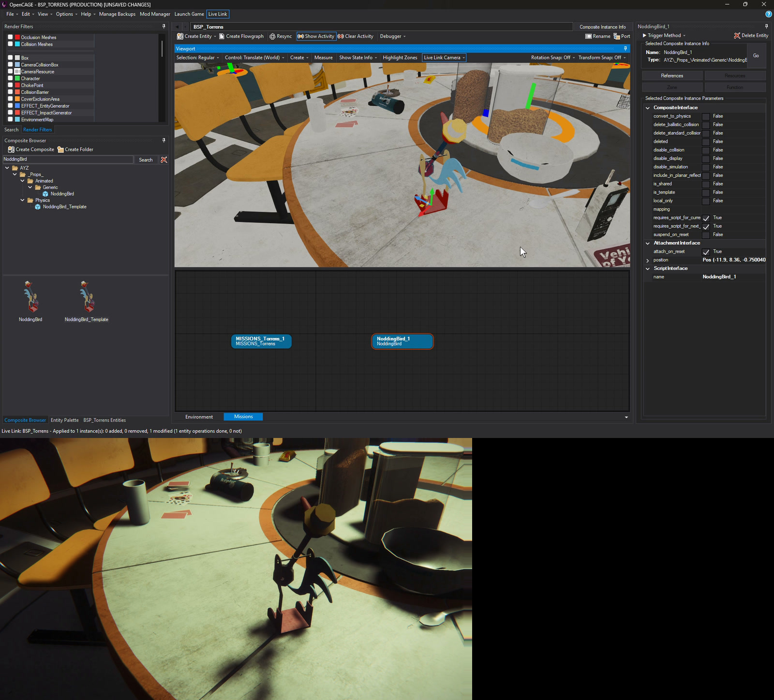Image resolution: width=774 pixels, height=700 pixels.
Task: Pin the Viewport panel
Action: (625, 48)
